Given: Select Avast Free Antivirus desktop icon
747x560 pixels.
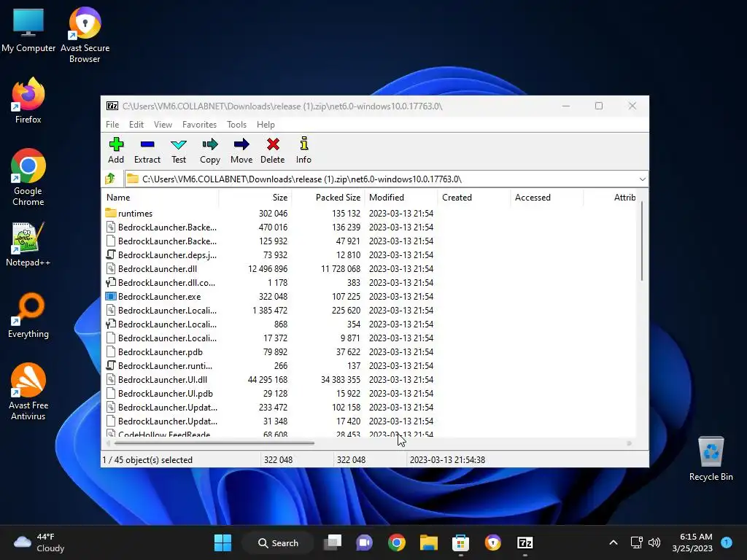Looking at the screenshot, I should click(x=28, y=392).
